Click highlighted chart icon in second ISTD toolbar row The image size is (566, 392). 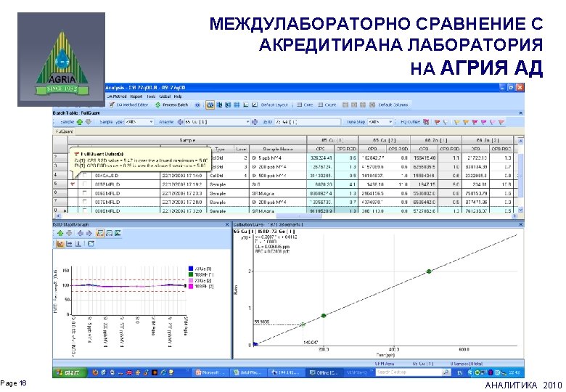click(60, 244)
